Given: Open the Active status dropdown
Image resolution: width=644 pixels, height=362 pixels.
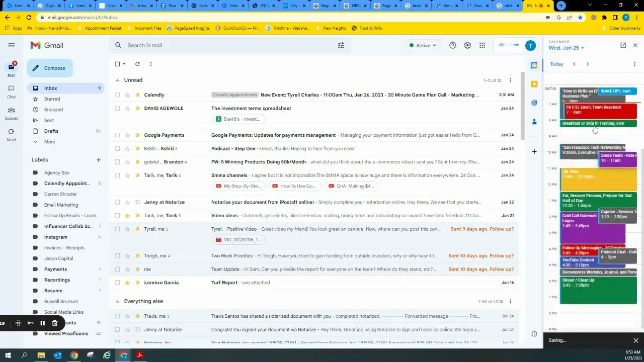Looking at the screenshot, I should pyautogui.click(x=423, y=45).
